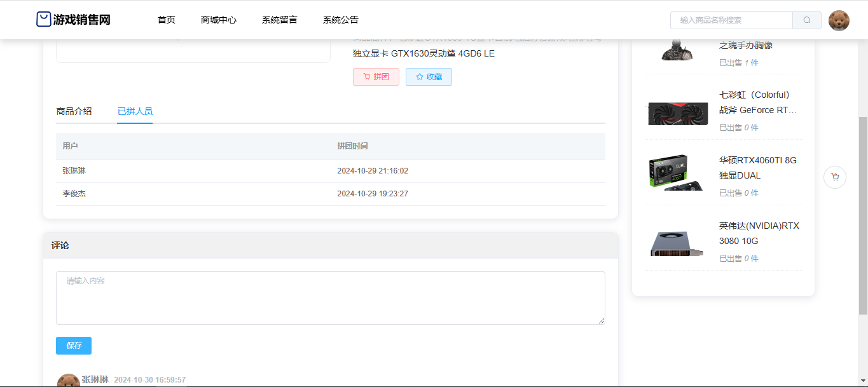
Task: Select the 张琳琳 row in participants table
Action: 331,171
